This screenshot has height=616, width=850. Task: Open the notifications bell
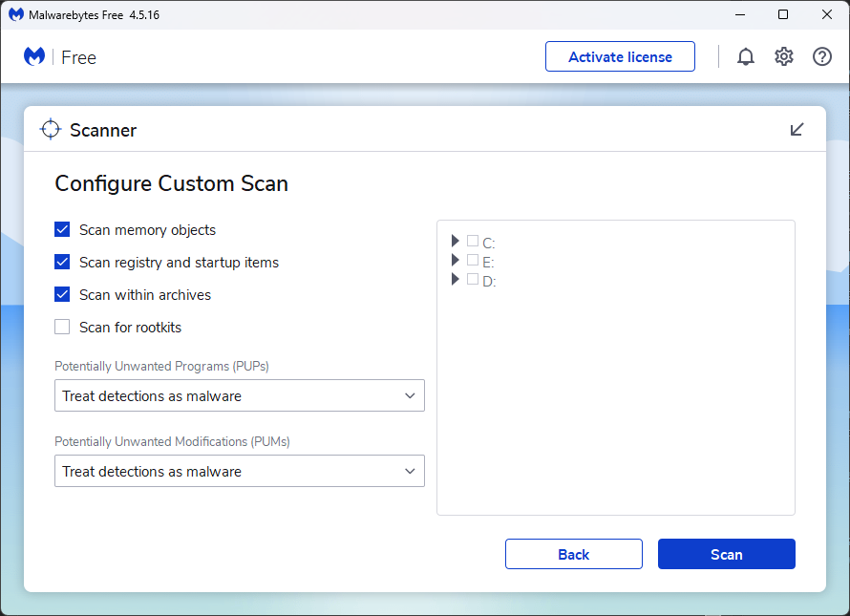746,56
